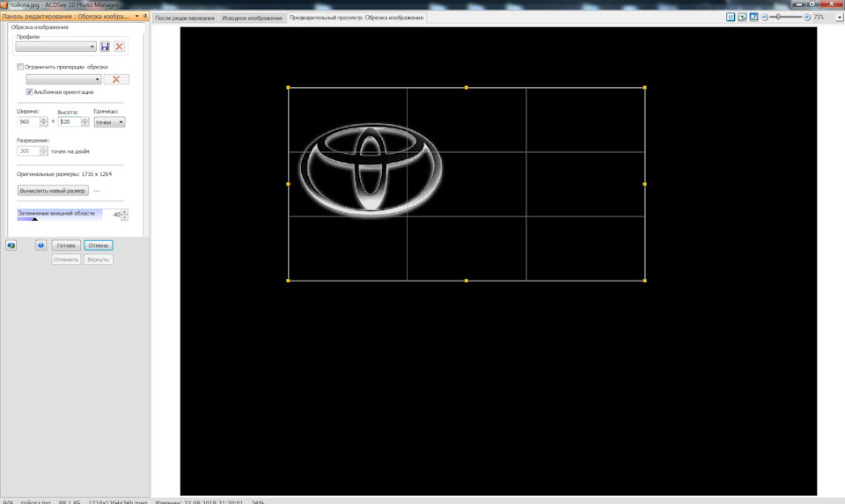Click the Ширина width input field
The height and width of the screenshot is (504, 845).
tap(28, 122)
